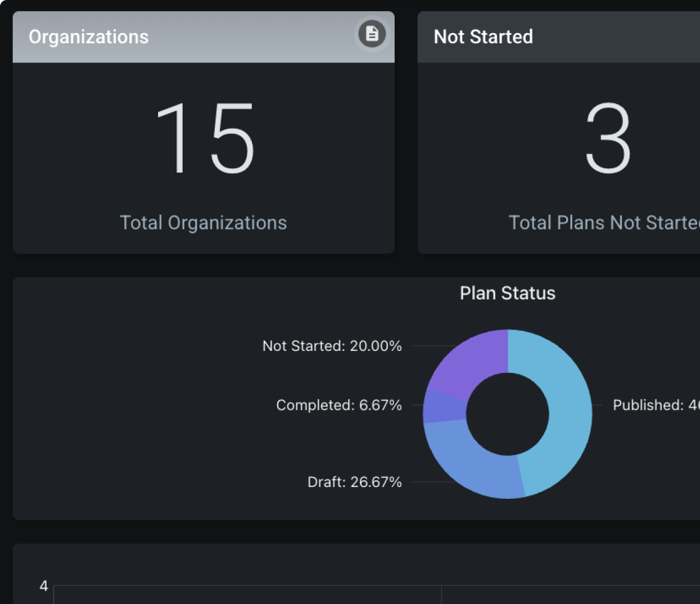Click the y-axis value 4 on bottom chart
This screenshot has height=604, width=700.
point(44,586)
